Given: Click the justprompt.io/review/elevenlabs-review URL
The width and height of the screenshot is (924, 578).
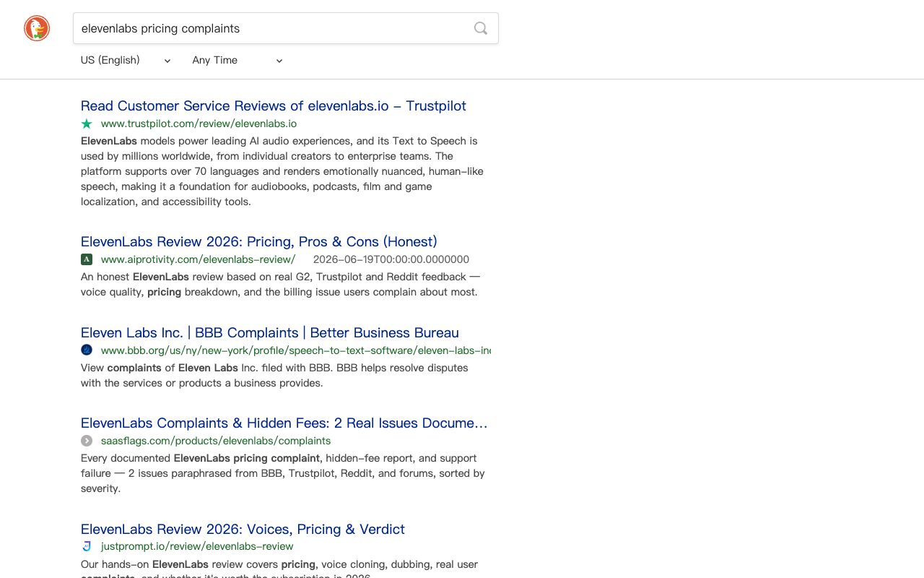Looking at the screenshot, I should 197,546.
